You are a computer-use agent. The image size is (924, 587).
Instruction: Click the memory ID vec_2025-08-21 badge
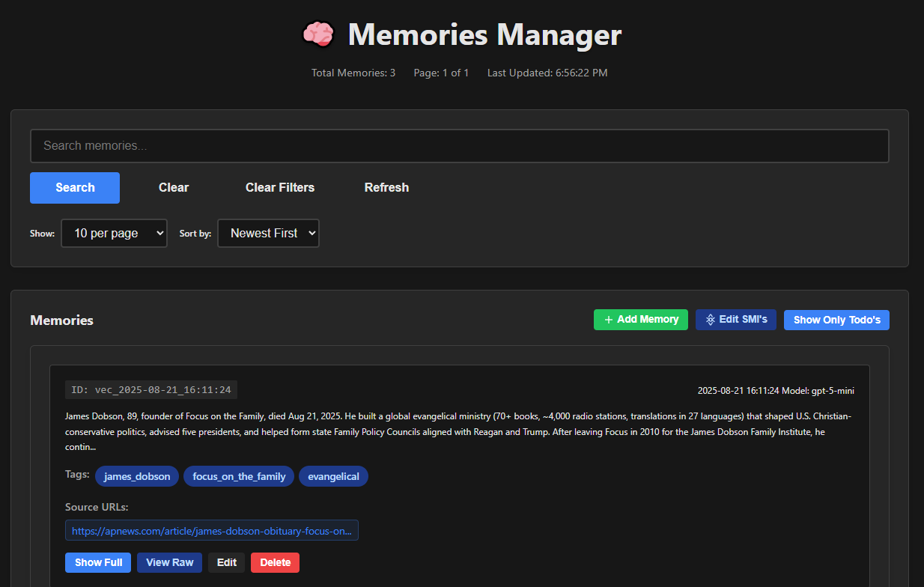(x=151, y=390)
